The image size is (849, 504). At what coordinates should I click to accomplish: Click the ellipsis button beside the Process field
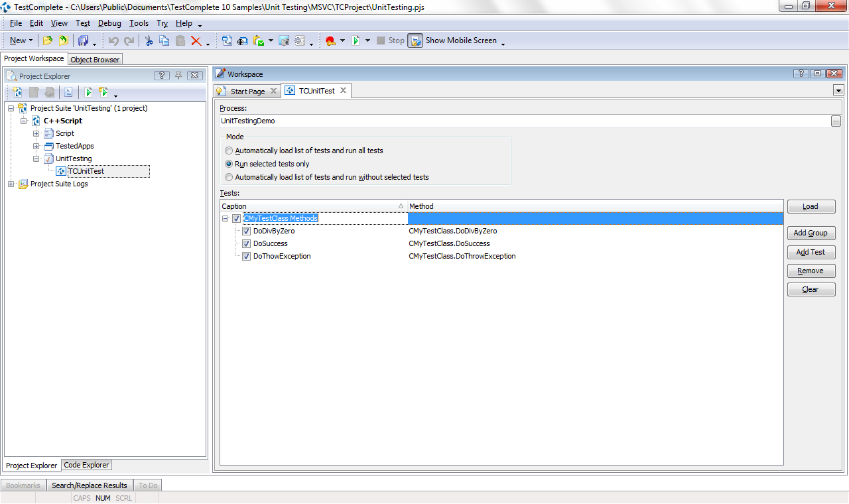tap(836, 121)
